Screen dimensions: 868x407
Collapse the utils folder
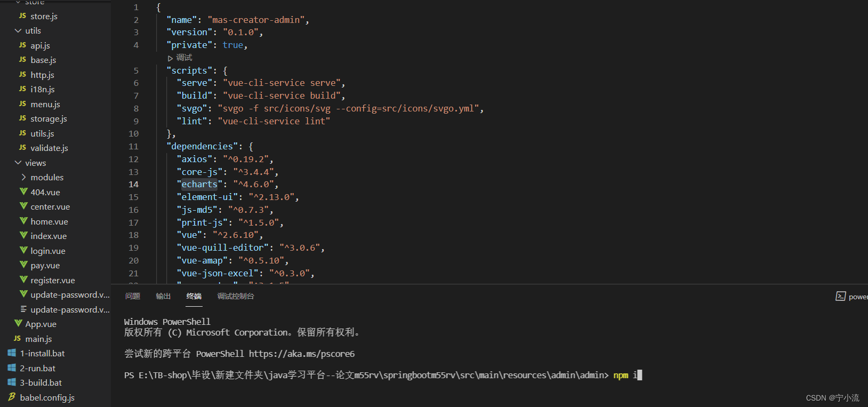coord(18,31)
